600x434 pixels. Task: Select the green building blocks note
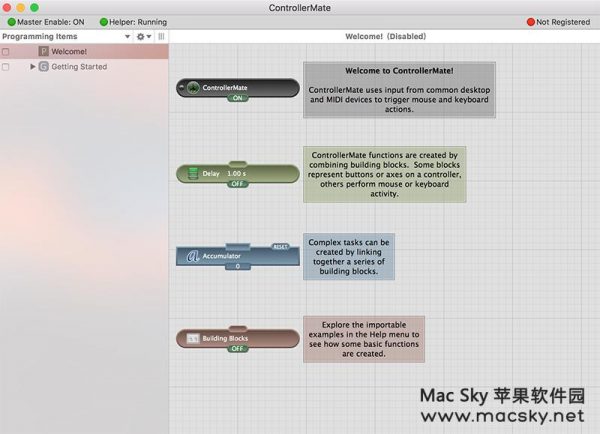[x=385, y=174]
